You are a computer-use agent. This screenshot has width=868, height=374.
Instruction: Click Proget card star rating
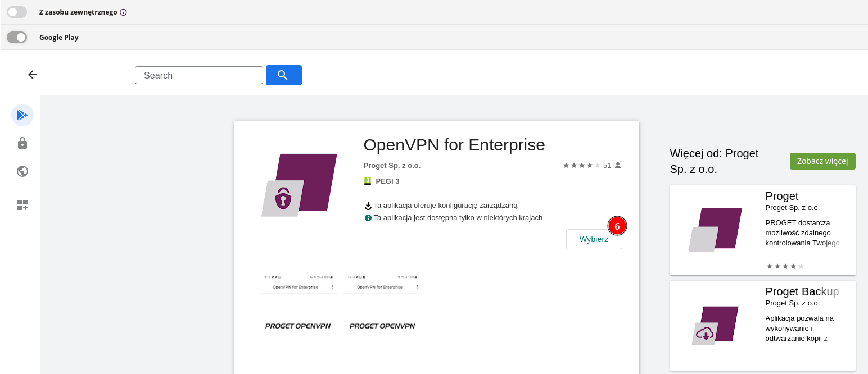785,266
